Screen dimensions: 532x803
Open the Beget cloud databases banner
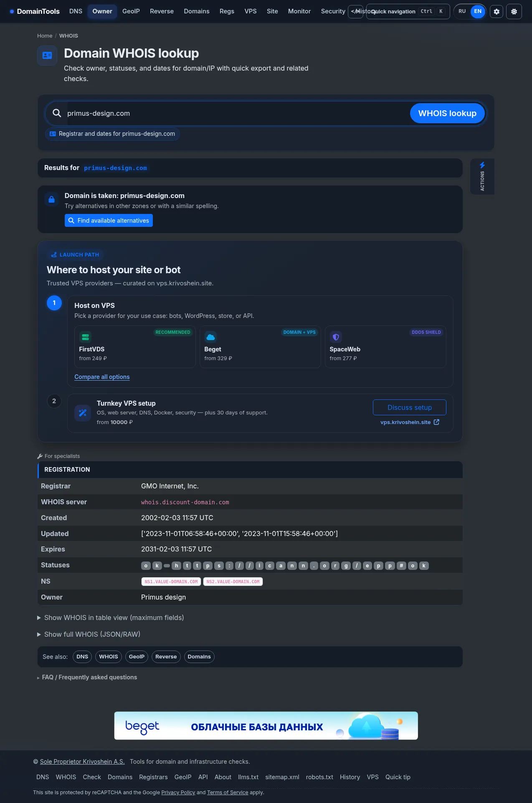[x=266, y=726]
